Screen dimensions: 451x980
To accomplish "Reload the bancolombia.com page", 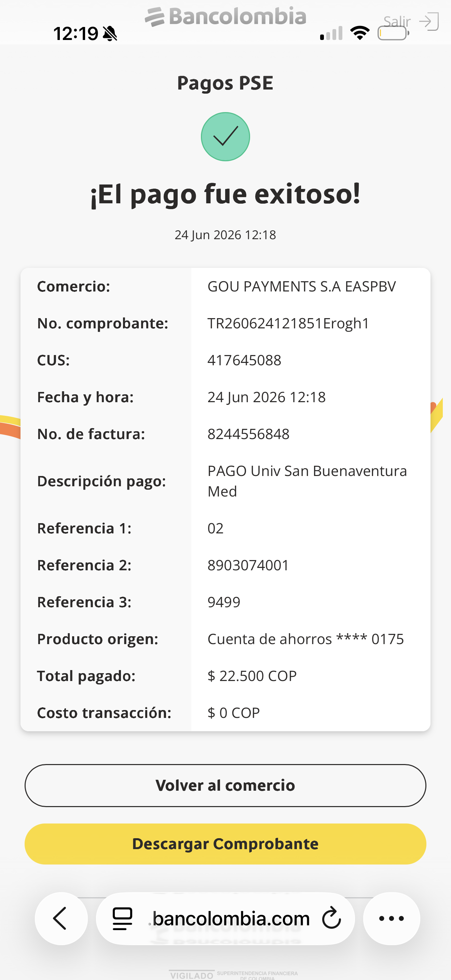I will click(331, 918).
